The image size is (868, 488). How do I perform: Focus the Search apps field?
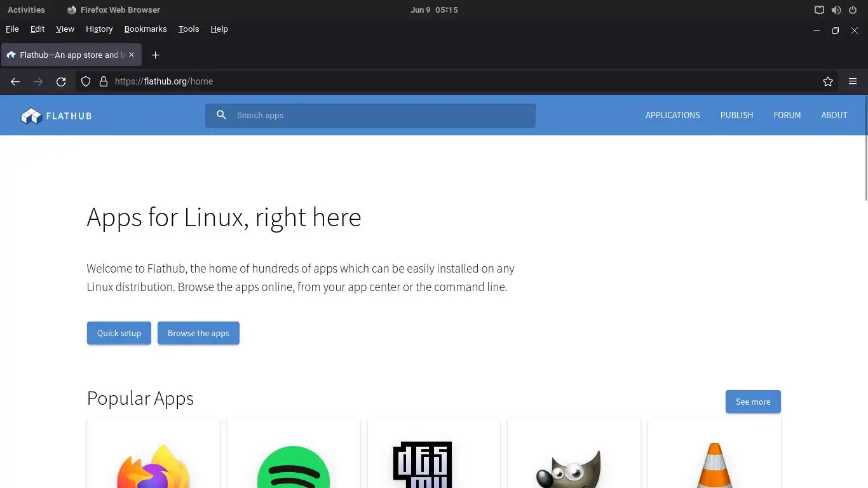370,116
